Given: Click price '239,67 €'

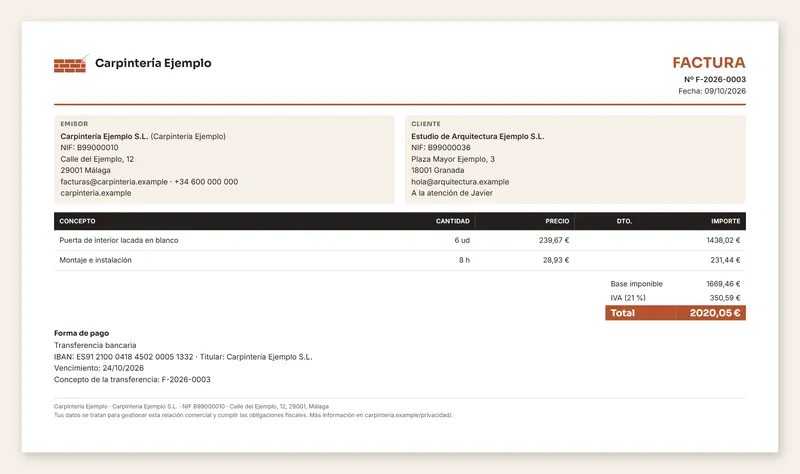Looking at the screenshot, I should click(554, 240).
